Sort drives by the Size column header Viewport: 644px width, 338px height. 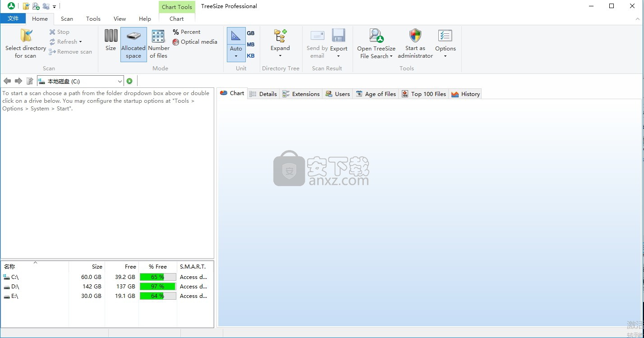(x=87, y=266)
